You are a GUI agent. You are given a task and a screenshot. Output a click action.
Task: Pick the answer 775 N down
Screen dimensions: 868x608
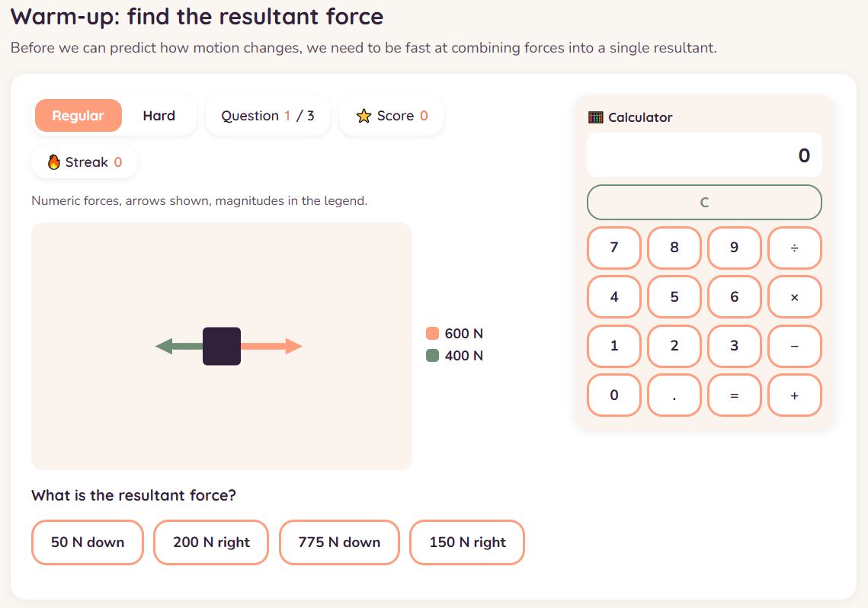coord(339,542)
